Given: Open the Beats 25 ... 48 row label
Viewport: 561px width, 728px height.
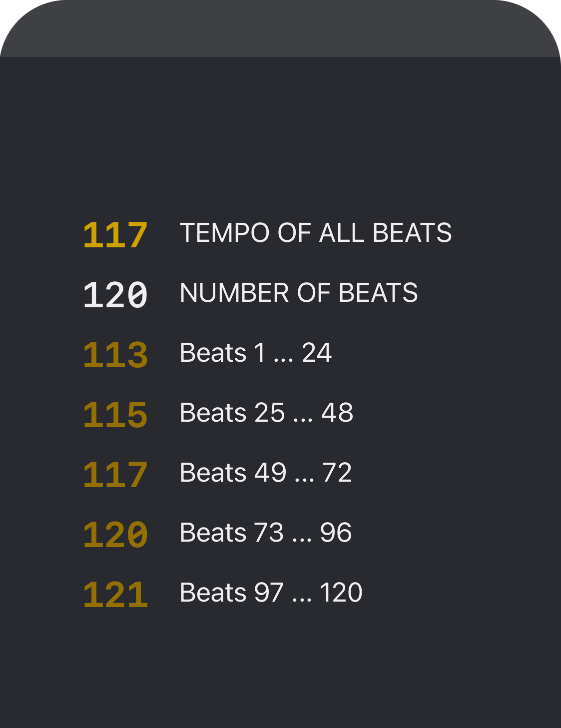Looking at the screenshot, I should tap(267, 413).
